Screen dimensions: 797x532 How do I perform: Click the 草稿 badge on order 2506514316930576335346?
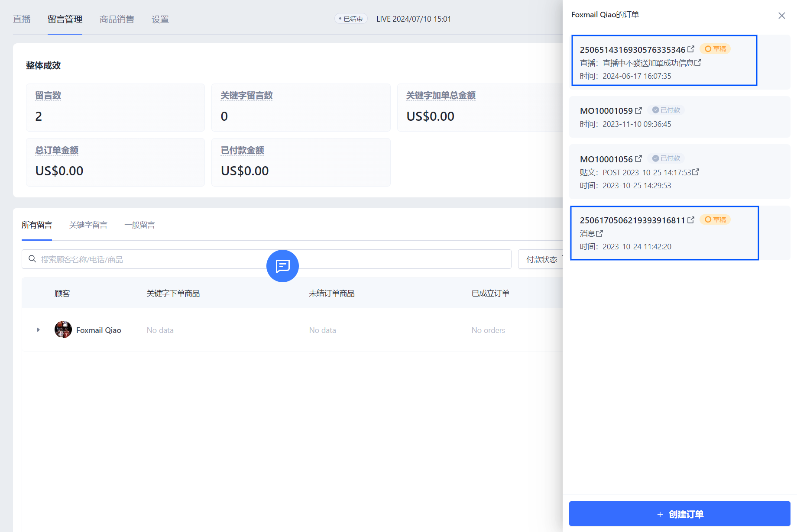[x=715, y=49]
